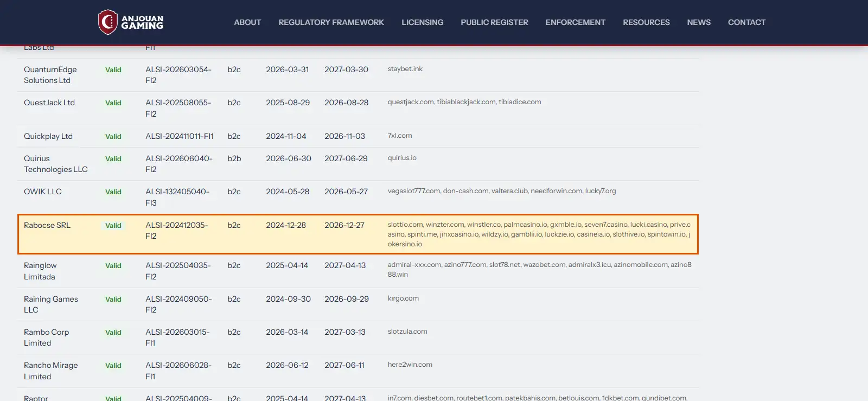Select the QuantumEdge Solutions Ltd name cell

point(50,75)
